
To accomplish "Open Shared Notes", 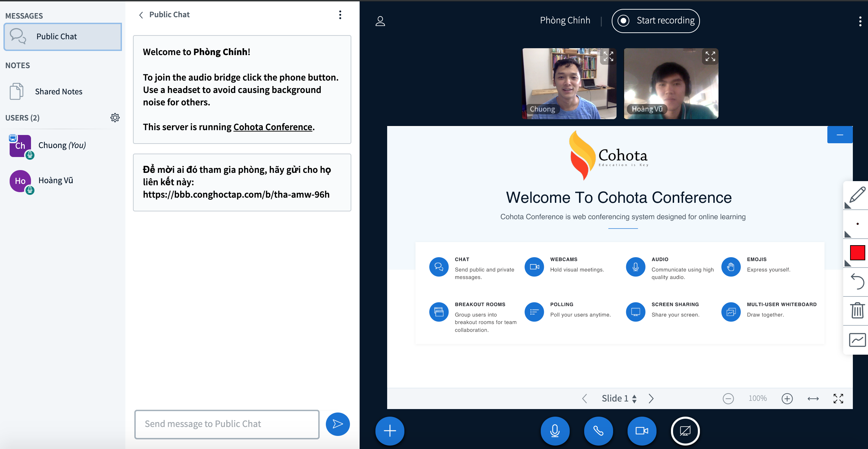I will (63, 92).
